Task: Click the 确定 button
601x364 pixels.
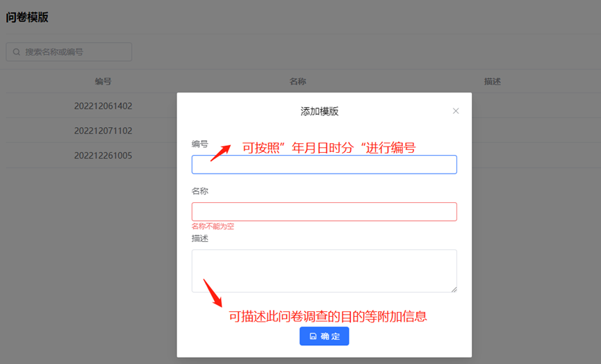Action: tap(324, 336)
